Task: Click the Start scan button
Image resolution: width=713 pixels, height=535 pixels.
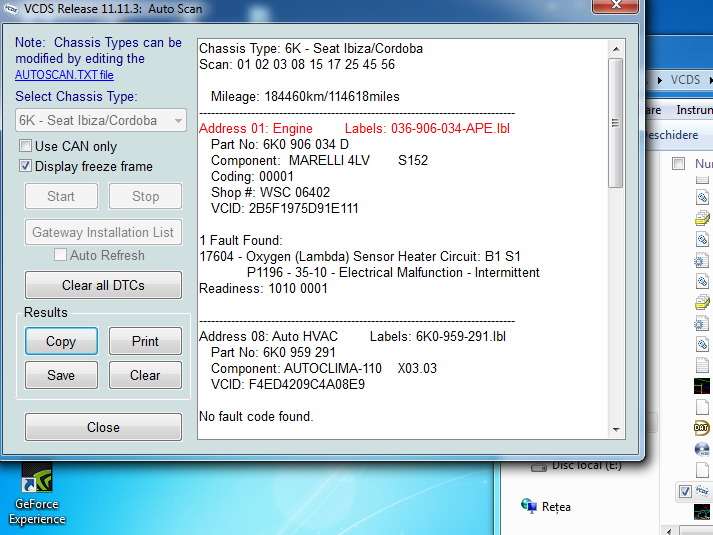Action: click(x=61, y=196)
